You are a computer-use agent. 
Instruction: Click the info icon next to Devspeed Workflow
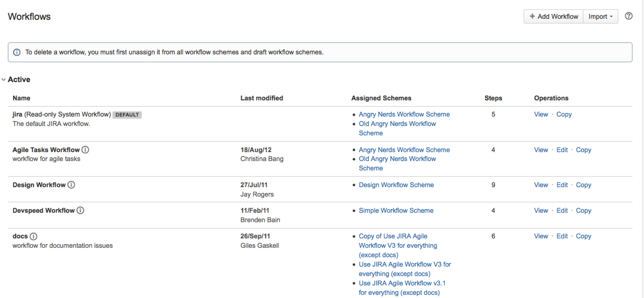(80, 210)
